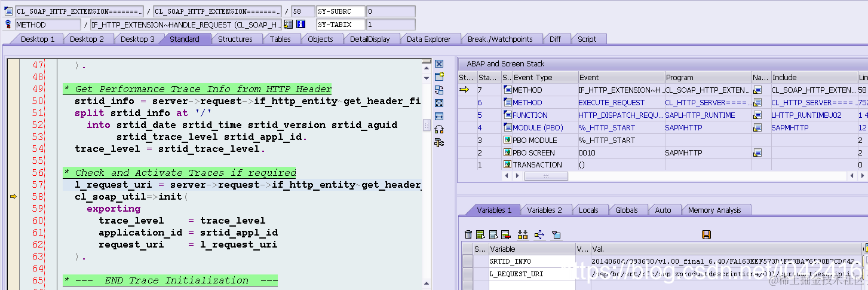Viewport: 868px width, 290px height.
Task: Click the blue info icon in header
Action: pos(300,25)
